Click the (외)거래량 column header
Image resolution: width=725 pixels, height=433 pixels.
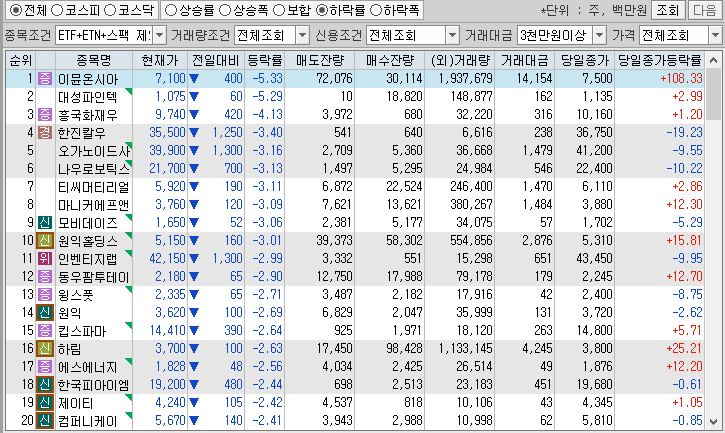(x=460, y=60)
